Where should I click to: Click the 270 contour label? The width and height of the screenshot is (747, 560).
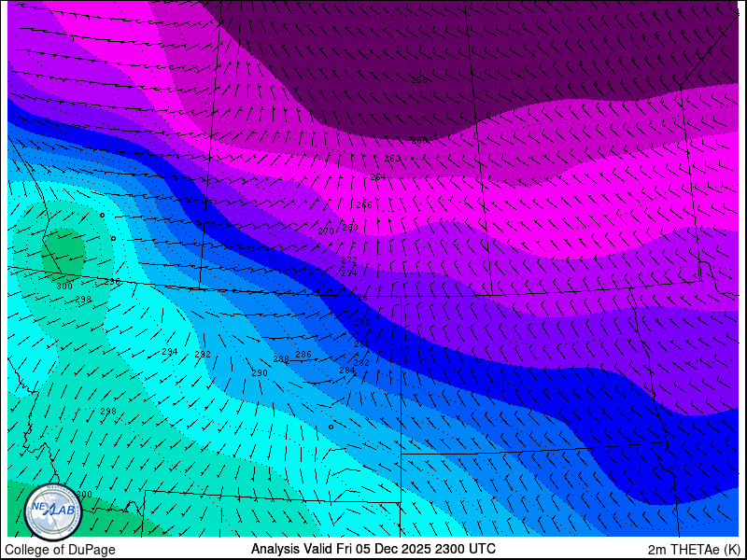click(326, 231)
